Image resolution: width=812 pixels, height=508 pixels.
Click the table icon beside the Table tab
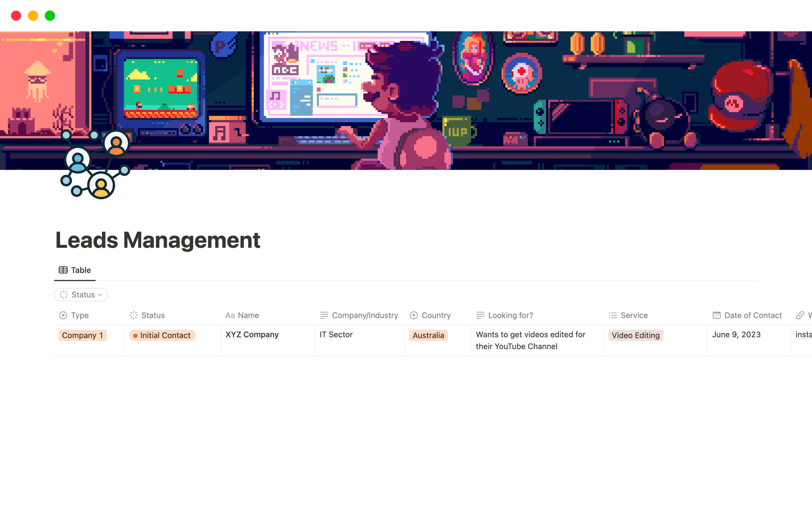(63, 270)
